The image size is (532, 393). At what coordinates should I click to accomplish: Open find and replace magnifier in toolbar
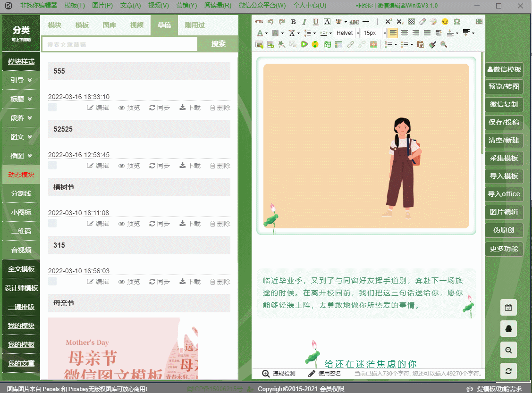pos(443,44)
